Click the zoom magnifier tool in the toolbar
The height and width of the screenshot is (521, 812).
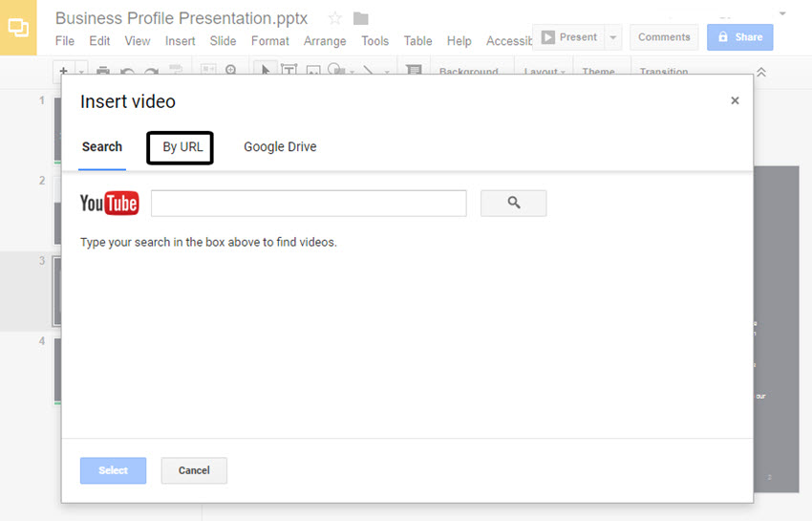click(x=231, y=70)
